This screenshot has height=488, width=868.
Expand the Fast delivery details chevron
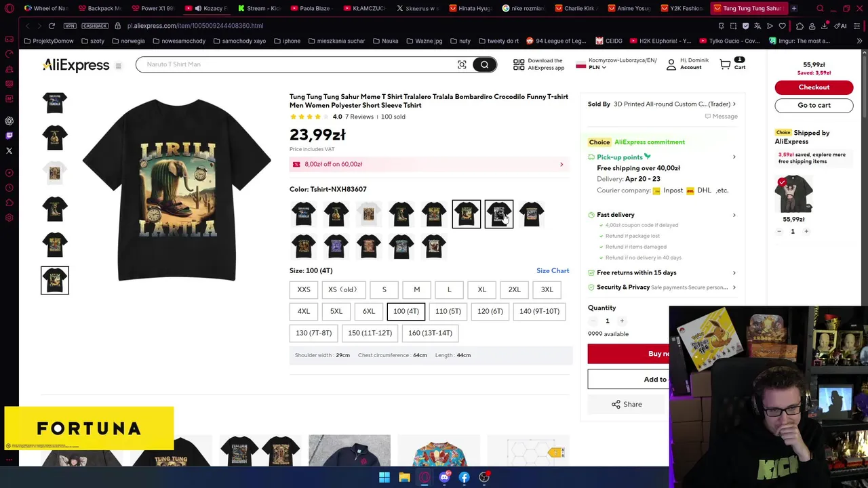click(734, 215)
